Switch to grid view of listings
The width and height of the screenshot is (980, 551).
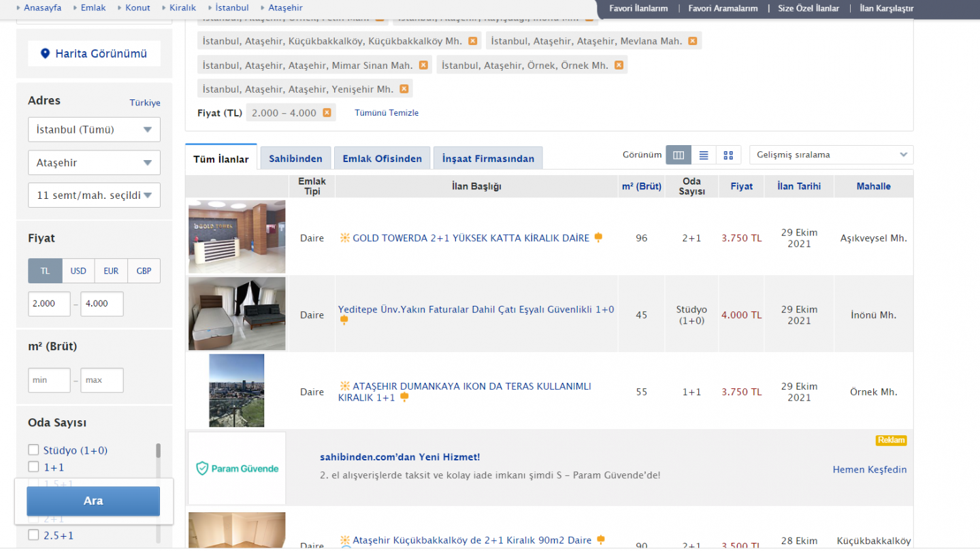coord(728,155)
